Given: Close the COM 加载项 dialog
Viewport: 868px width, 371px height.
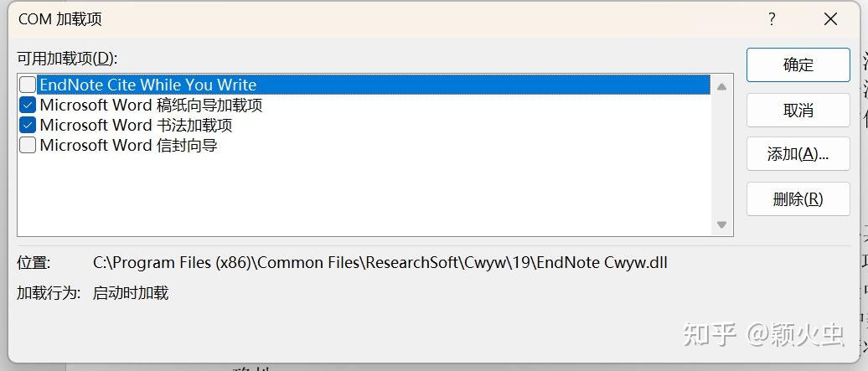Looking at the screenshot, I should coord(830,19).
